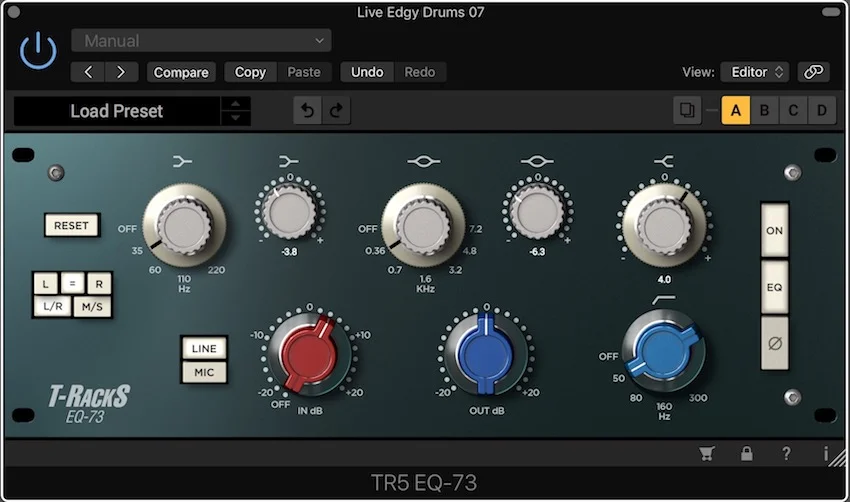Open the shop cart icon

pyautogui.click(x=706, y=453)
